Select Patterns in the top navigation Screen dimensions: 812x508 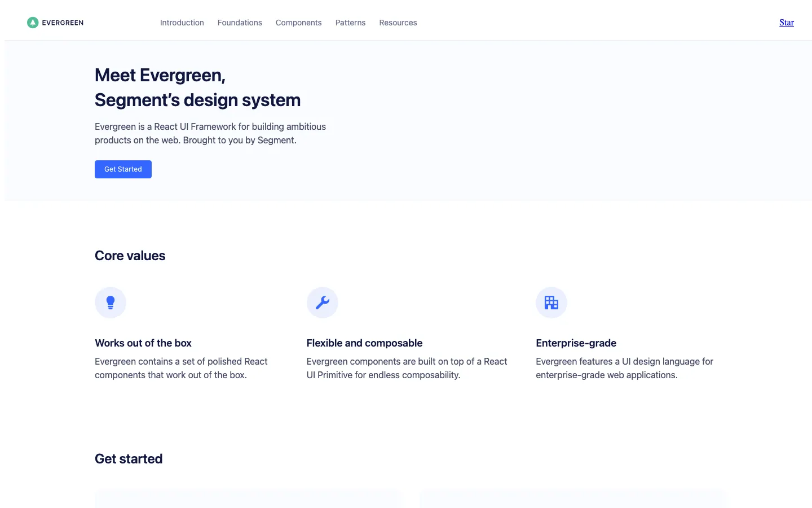pos(351,23)
